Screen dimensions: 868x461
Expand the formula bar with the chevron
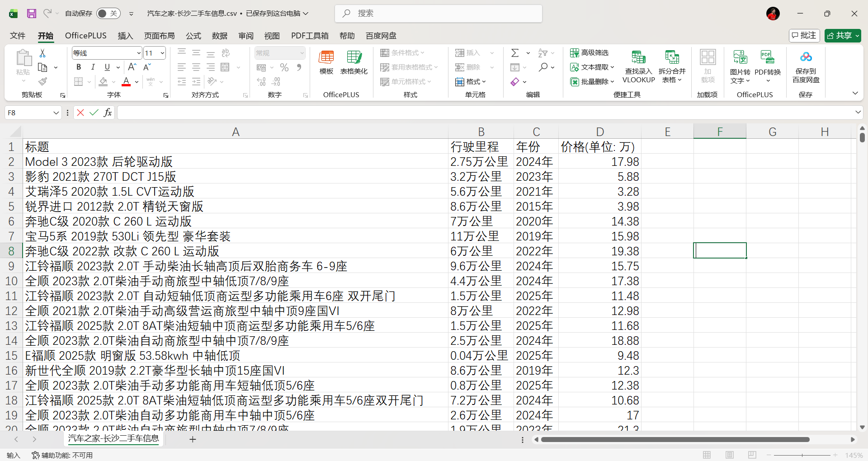pos(858,112)
